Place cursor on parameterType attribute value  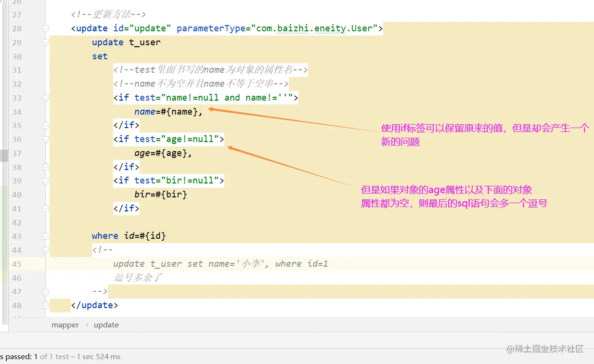pos(315,28)
